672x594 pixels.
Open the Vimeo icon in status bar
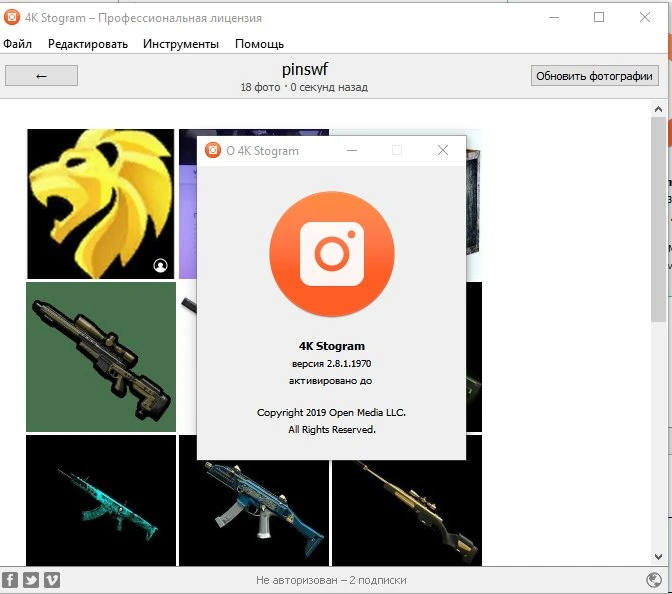coord(52,580)
